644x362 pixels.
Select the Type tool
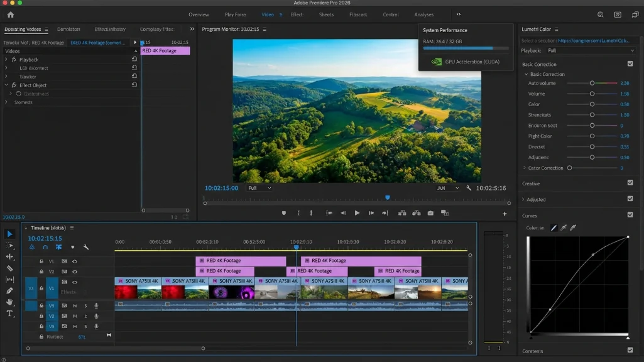(x=9, y=314)
